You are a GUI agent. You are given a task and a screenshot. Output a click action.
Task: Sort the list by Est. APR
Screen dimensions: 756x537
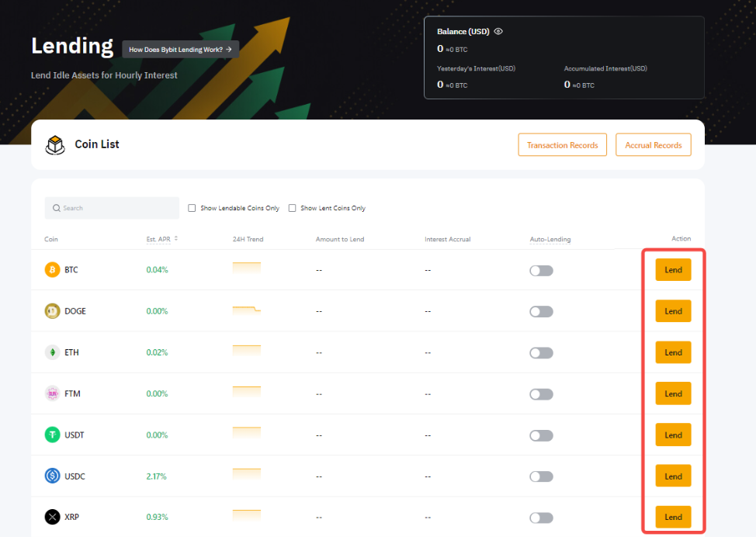(175, 239)
